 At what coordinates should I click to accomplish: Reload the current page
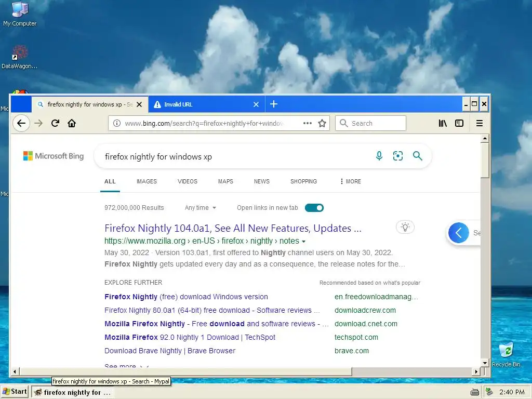[x=55, y=123]
